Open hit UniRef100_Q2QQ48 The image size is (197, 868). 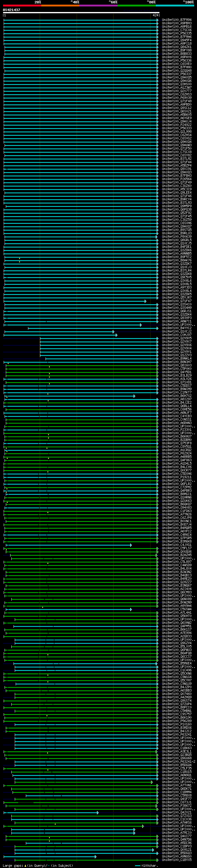177,71
